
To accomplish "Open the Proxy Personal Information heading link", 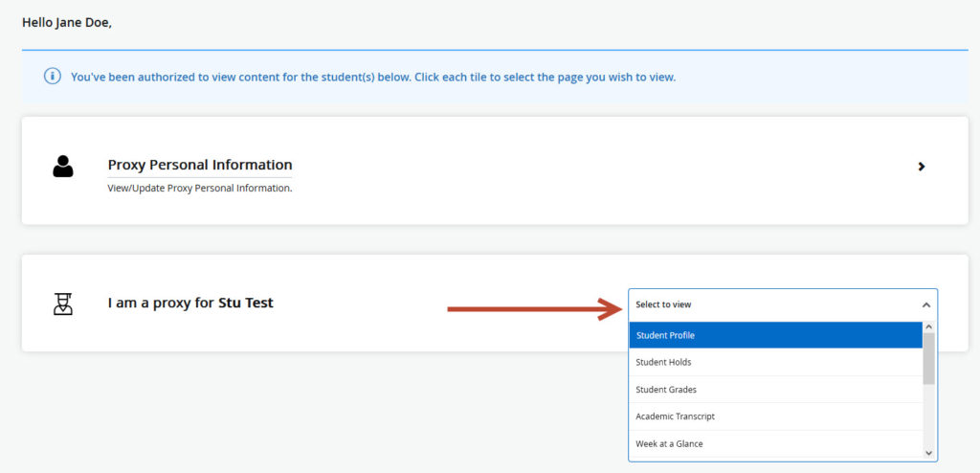I will tap(200, 166).
